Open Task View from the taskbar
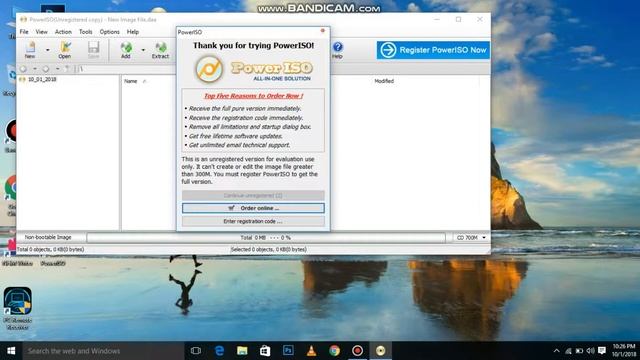This screenshot has width=640, height=360. (x=196, y=351)
